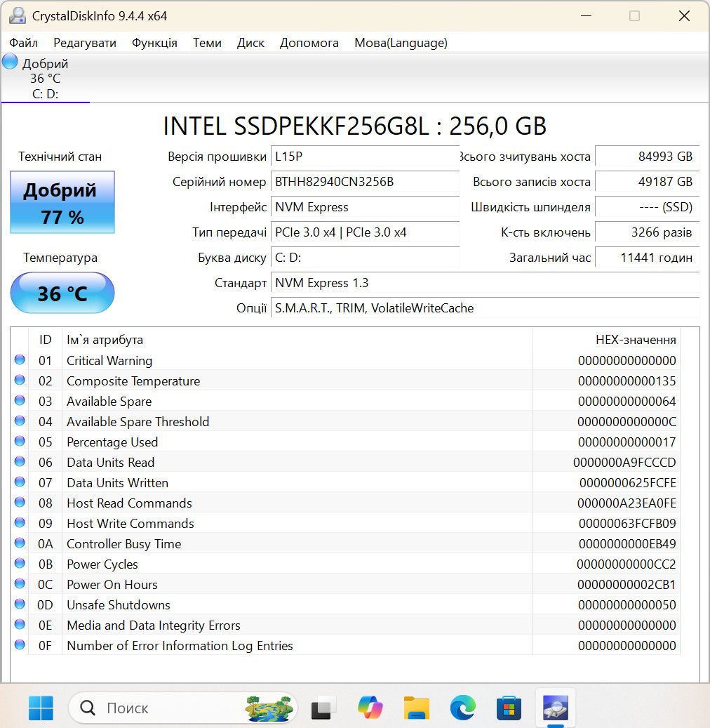Launch Copilot from the taskbar

370,708
